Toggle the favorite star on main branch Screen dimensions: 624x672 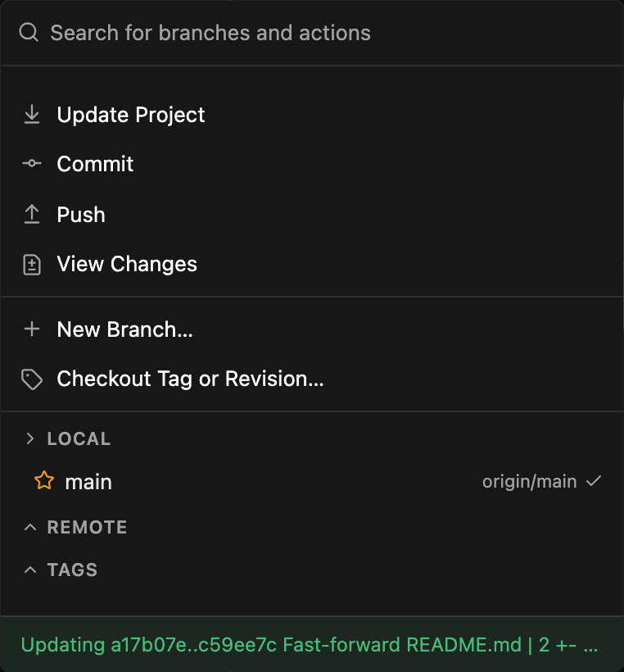coord(44,480)
